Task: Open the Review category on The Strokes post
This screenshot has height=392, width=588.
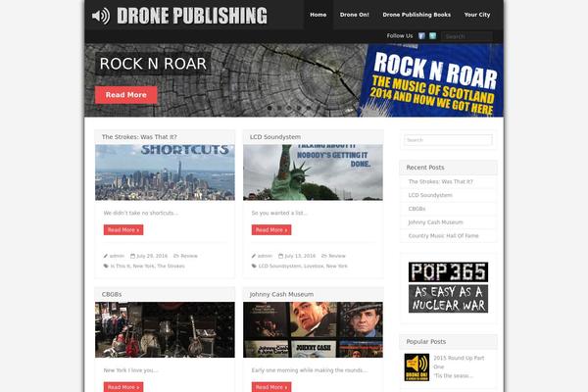Action: tap(189, 256)
